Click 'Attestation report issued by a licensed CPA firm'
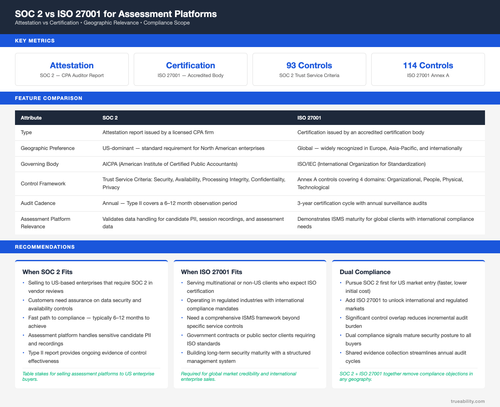The width and height of the screenshot is (500, 407). (x=158, y=132)
